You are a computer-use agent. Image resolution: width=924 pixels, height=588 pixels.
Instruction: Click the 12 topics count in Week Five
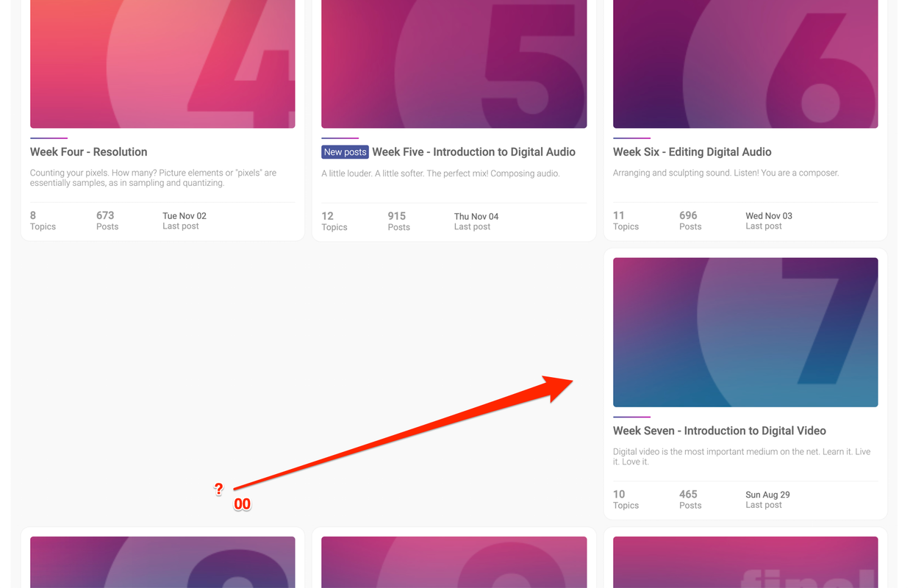coord(328,216)
